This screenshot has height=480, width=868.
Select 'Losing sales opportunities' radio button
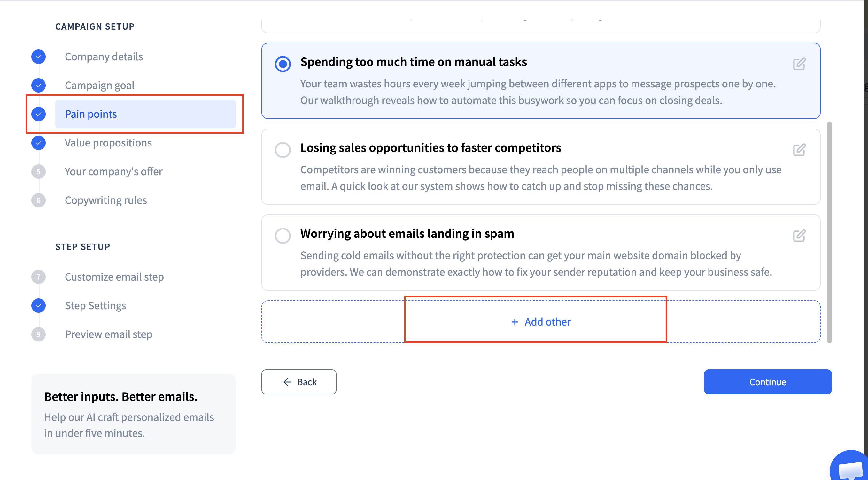point(283,150)
